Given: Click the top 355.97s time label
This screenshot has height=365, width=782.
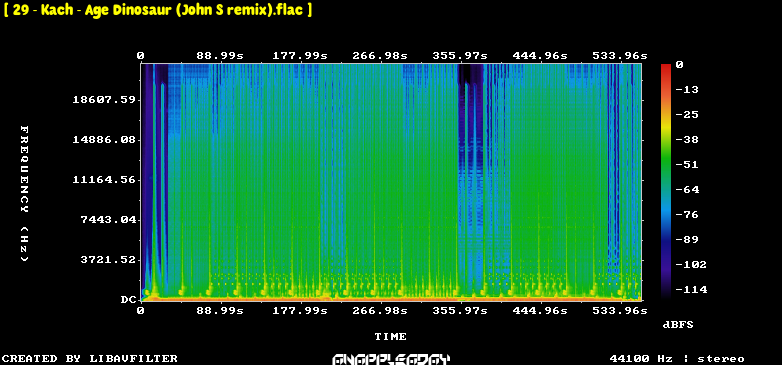Looking at the screenshot, I should (x=460, y=55).
